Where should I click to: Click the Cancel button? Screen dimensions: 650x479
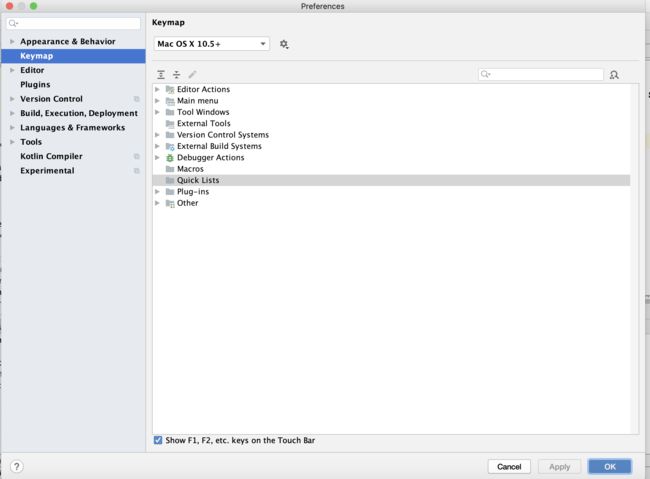(509, 467)
